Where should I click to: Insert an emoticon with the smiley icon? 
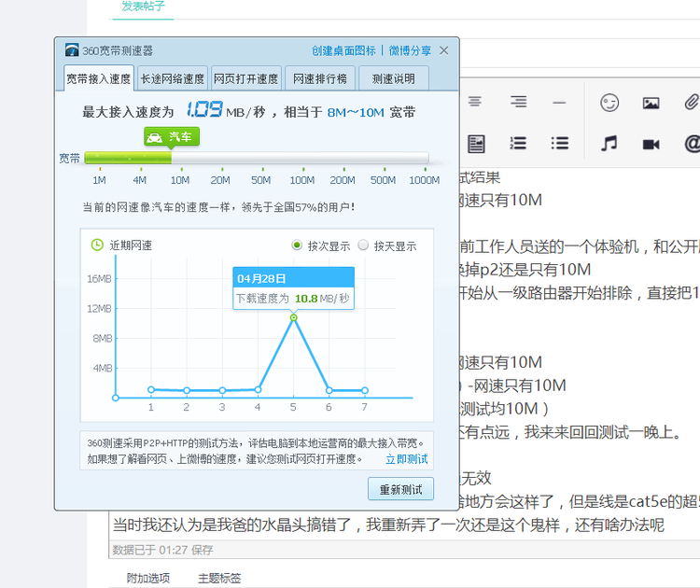[x=609, y=102]
